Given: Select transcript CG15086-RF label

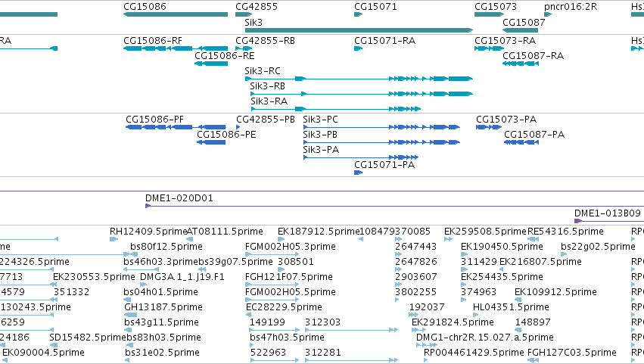Looking at the screenshot, I should coord(152,41).
